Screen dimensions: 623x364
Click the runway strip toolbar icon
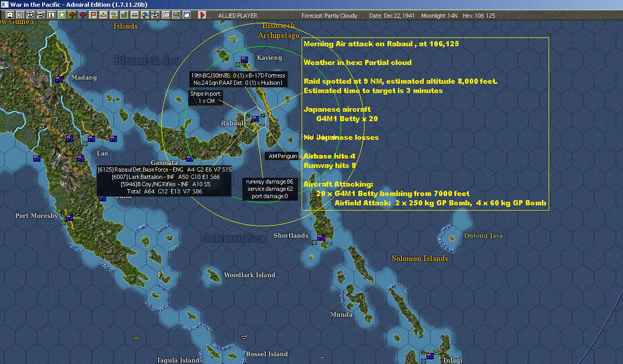pyautogui.click(x=176, y=15)
